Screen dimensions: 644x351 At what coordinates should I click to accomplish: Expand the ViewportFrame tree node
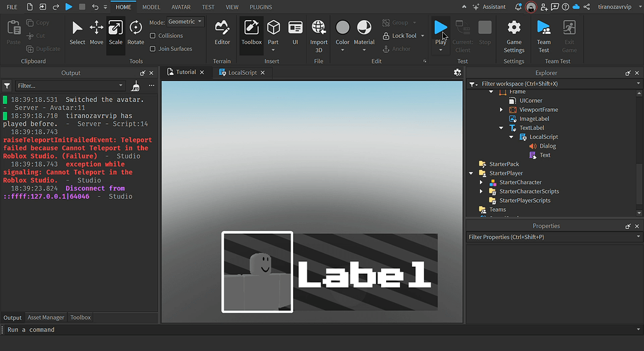(x=501, y=110)
